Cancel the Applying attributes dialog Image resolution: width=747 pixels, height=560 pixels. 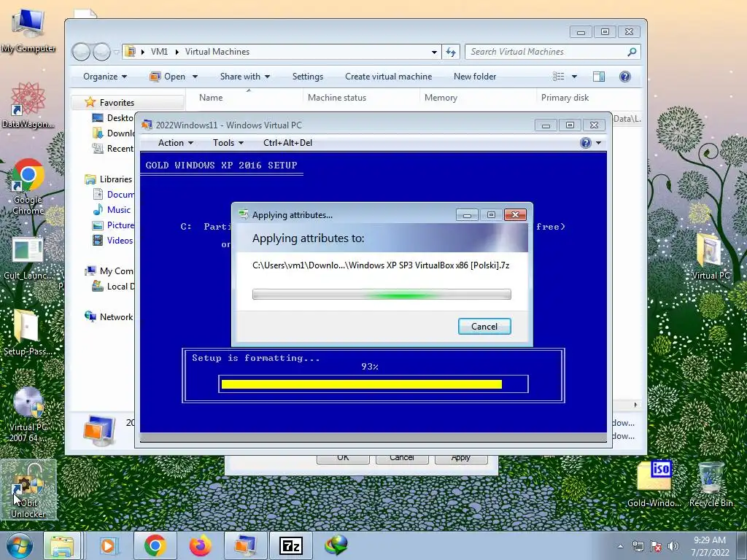click(484, 327)
